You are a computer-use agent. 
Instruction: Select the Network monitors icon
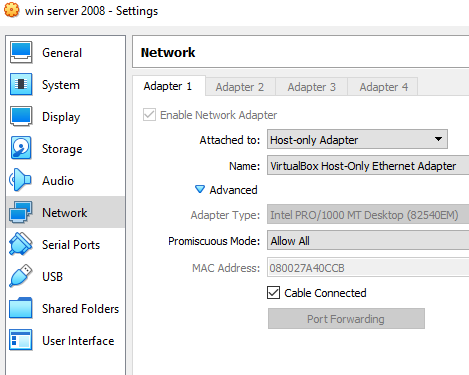click(x=21, y=212)
